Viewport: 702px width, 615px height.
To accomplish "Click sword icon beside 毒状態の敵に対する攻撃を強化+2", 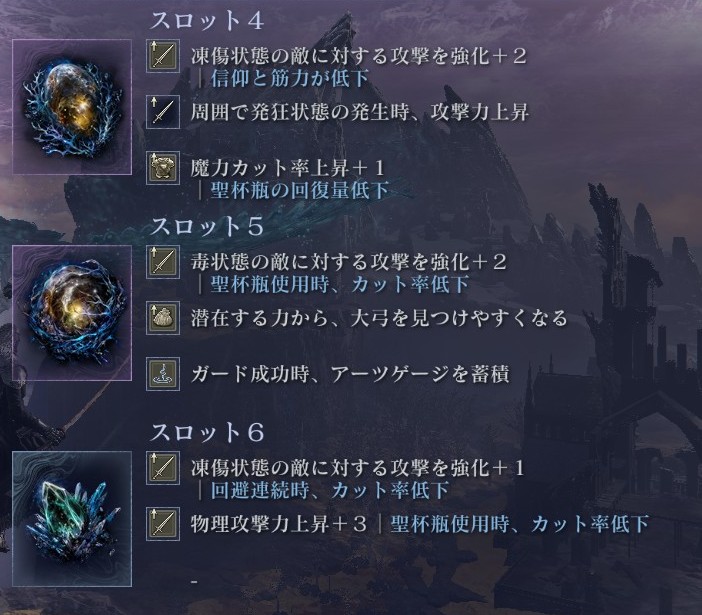I will (x=163, y=262).
